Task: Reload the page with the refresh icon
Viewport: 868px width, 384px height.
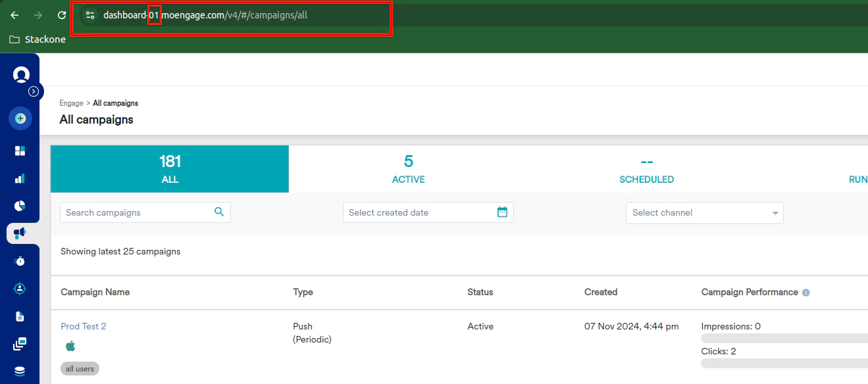Action: point(62,15)
